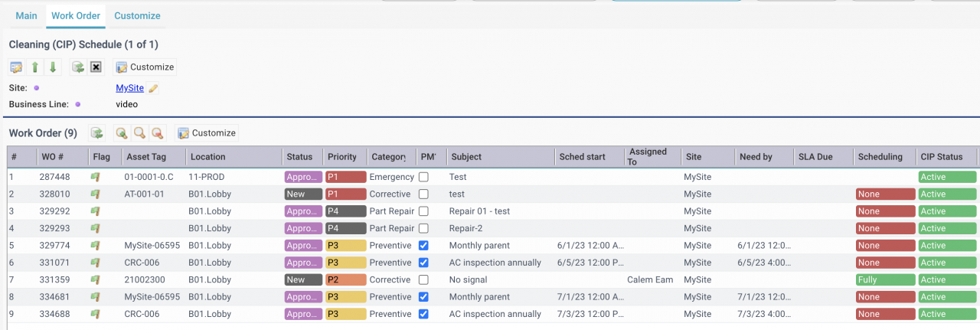Refresh the CIP schedule record
The height and width of the screenshot is (330, 980).
[x=78, y=67]
